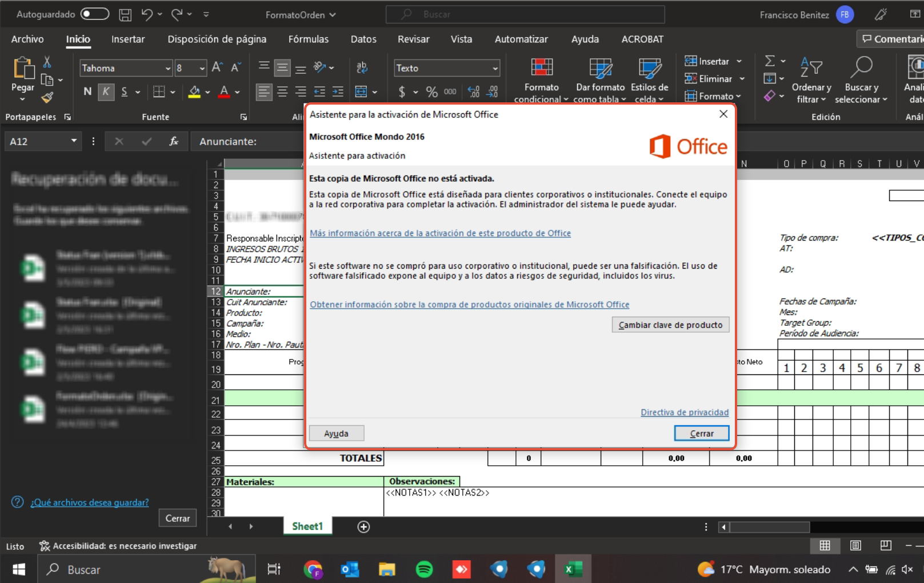The height and width of the screenshot is (583, 924).
Task: Open Directiva de privacidad link
Action: tap(685, 412)
